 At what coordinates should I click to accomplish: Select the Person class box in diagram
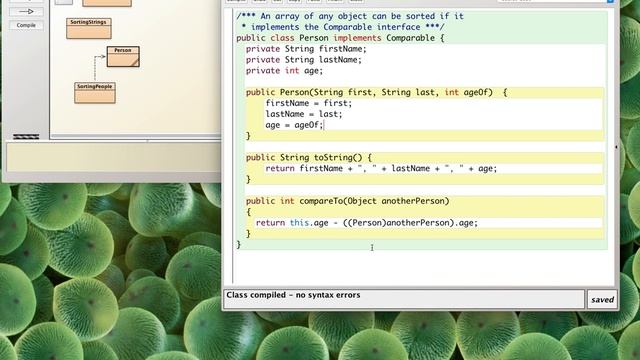point(123,57)
